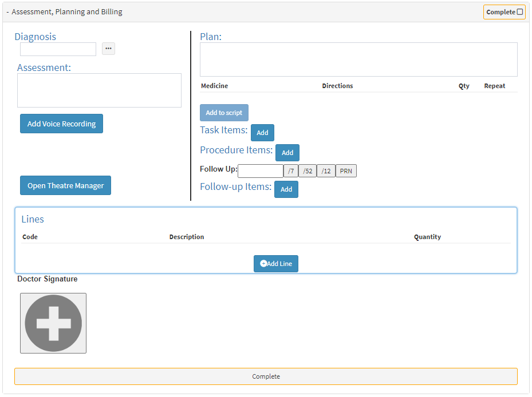Open diagnosis lookup ellipsis button
532x397 pixels.
pyautogui.click(x=108, y=49)
